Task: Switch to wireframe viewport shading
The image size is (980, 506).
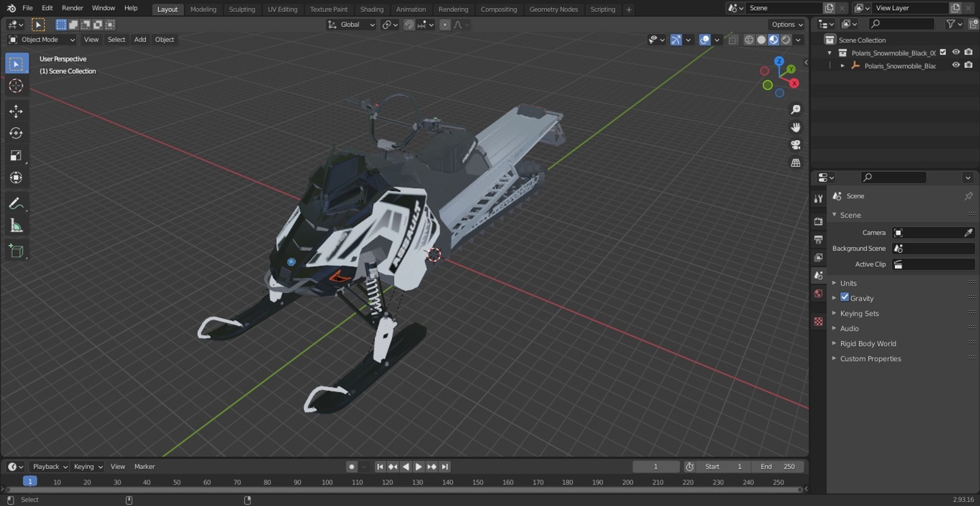Action: coord(749,40)
